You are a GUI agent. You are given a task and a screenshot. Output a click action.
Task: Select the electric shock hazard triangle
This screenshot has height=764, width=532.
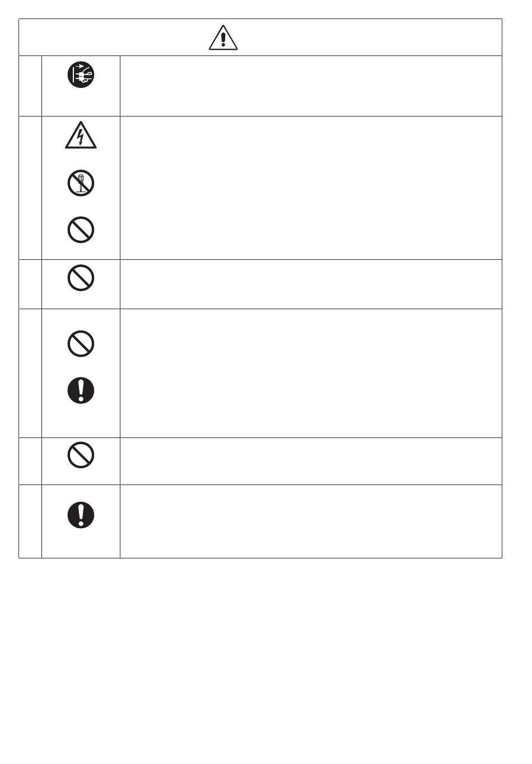pos(81,136)
